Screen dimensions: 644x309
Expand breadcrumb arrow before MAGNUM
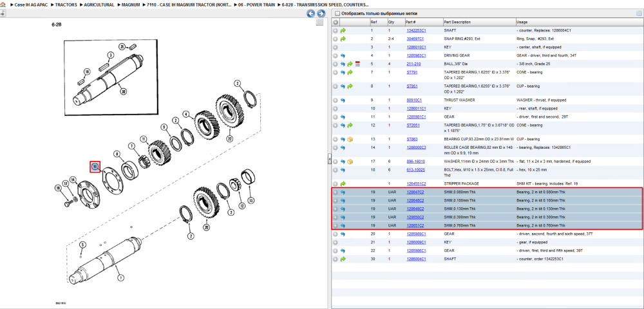118,5
